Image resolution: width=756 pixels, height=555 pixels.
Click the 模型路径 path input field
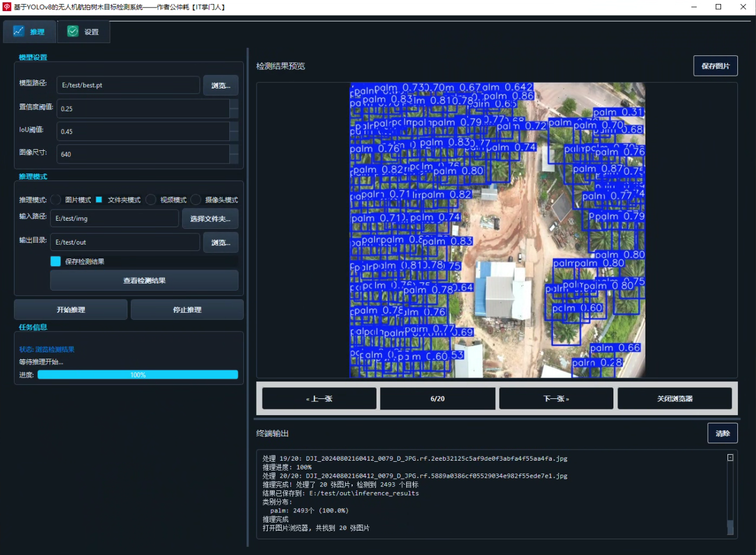click(x=127, y=84)
